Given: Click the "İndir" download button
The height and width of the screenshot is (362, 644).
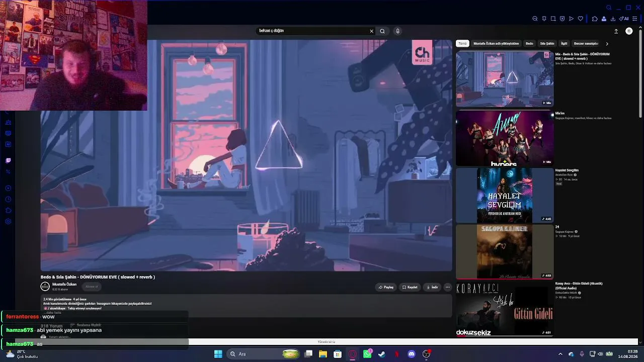Looking at the screenshot, I should (x=432, y=287).
